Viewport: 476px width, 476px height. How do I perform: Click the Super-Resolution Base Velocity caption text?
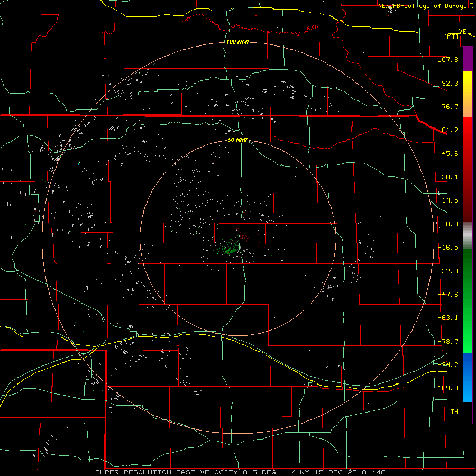241,472
